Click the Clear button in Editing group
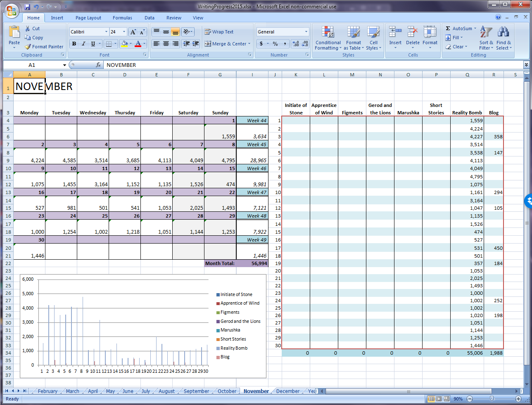Screen dimensions: 532x405 [x=456, y=47]
